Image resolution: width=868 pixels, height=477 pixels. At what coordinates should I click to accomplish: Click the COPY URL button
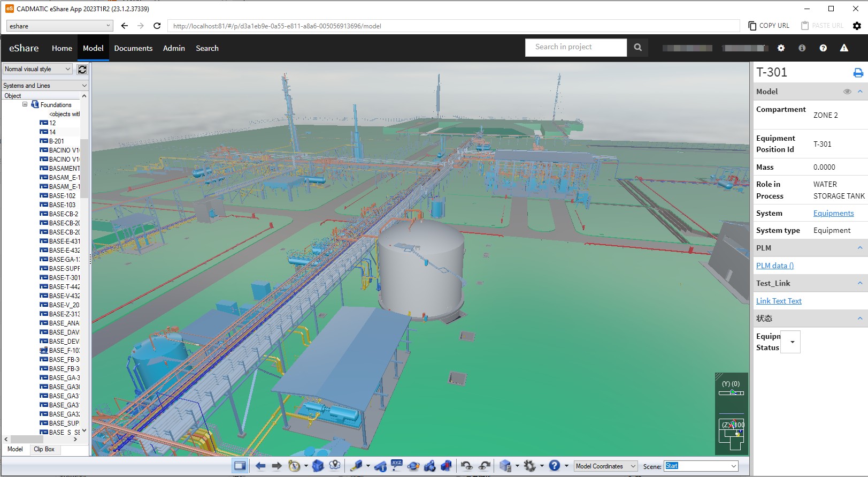tap(769, 26)
